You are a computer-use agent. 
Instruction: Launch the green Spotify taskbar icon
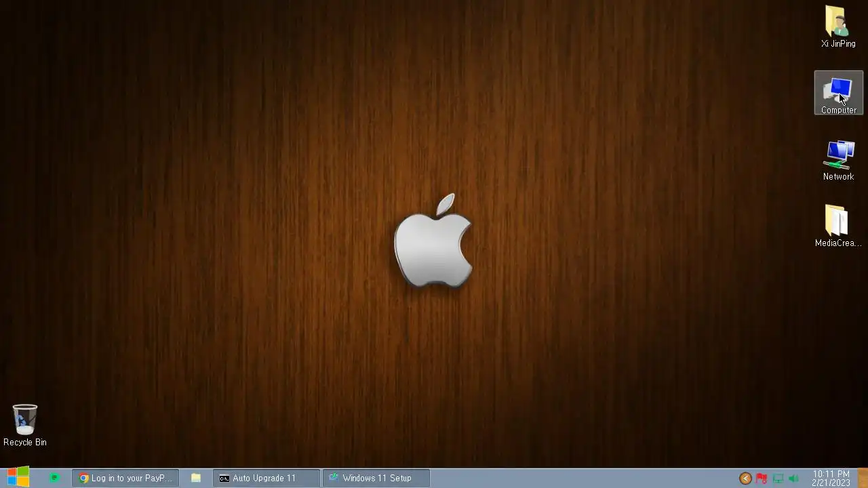pyautogui.click(x=54, y=478)
